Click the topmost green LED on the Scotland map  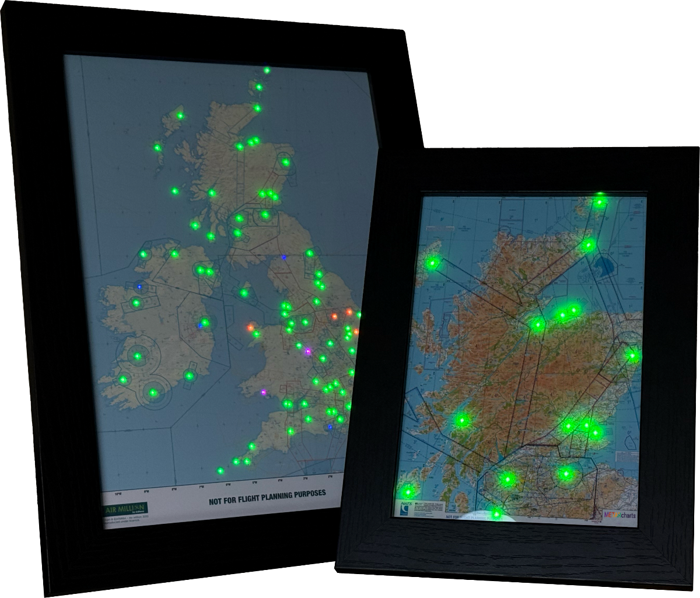pos(599,202)
